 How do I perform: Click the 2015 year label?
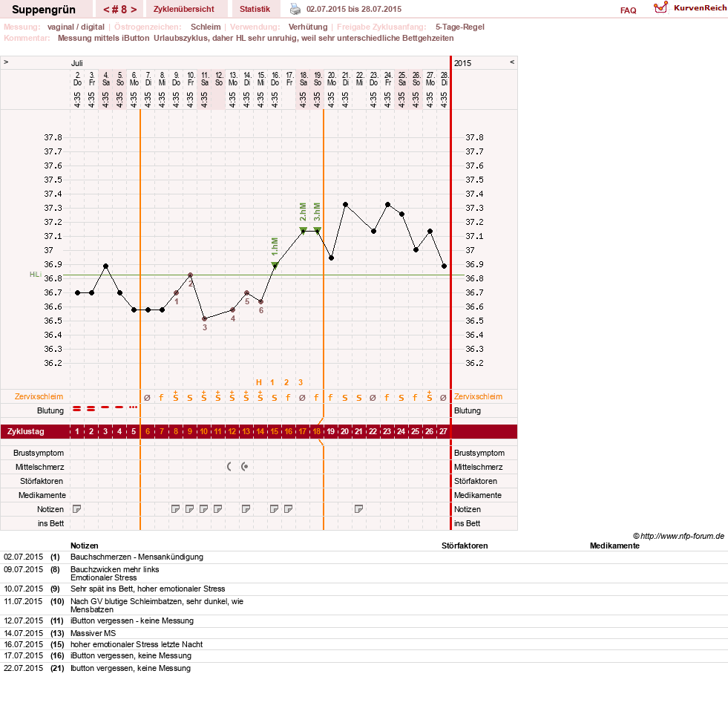click(462, 62)
